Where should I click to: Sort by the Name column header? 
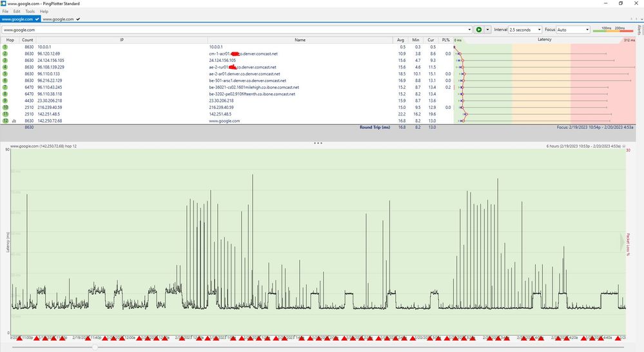(x=300, y=40)
